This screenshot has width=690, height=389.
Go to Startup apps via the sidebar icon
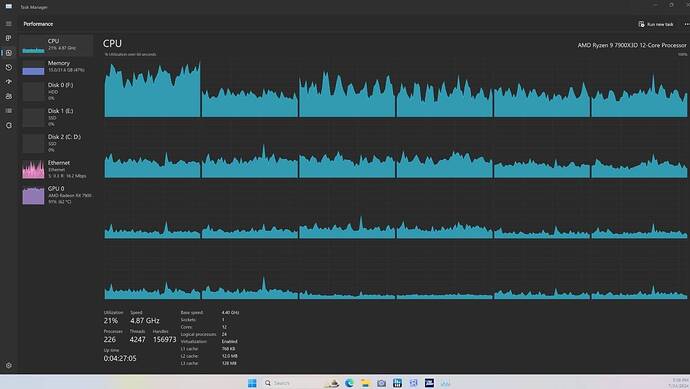tap(8, 82)
